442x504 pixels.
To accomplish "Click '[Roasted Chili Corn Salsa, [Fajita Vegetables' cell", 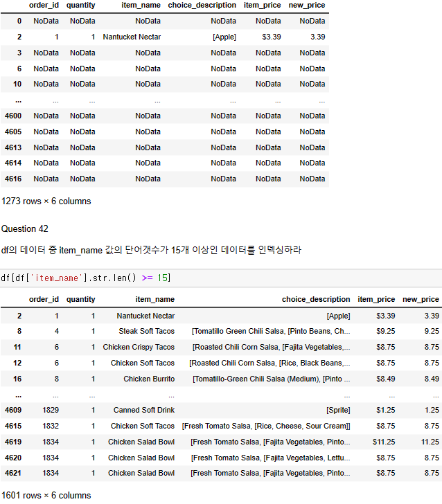I will (271, 347).
